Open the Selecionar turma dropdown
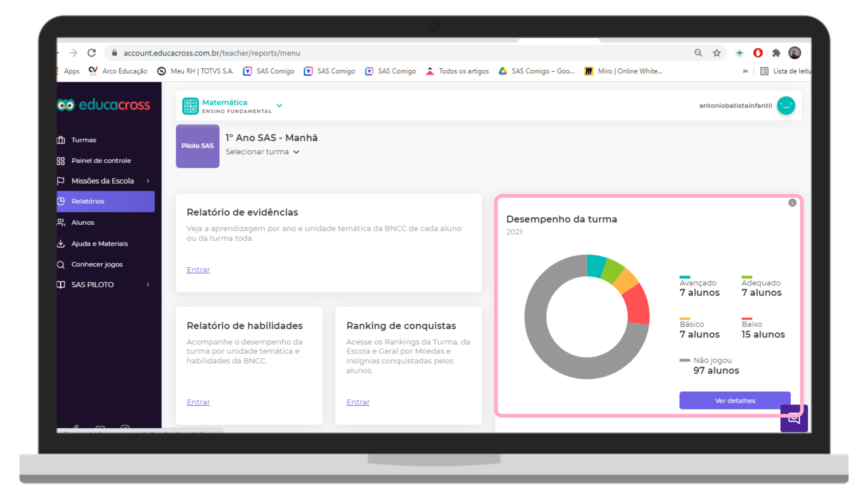The height and width of the screenshot is (488, 868). click(x=263, y=152)
